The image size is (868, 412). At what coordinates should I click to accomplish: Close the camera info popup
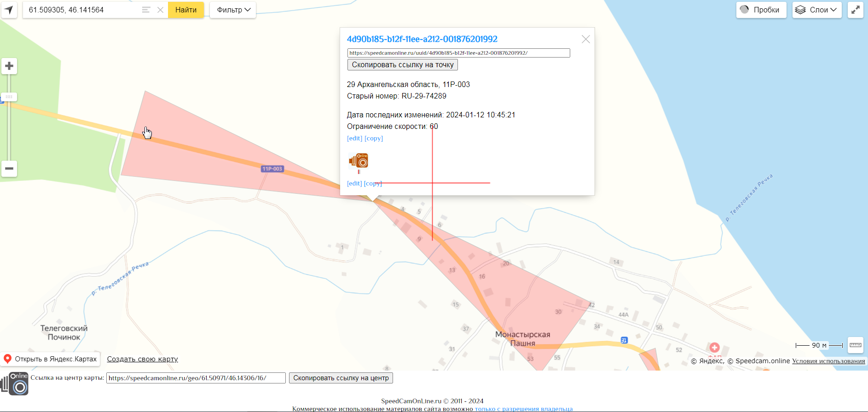(585, 39)
